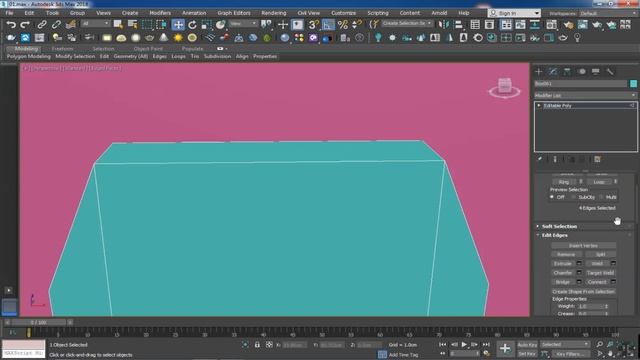
Task: Toggle the Window/Crossing selection icon
Action: pyautogui.click(x=161, y=25)
